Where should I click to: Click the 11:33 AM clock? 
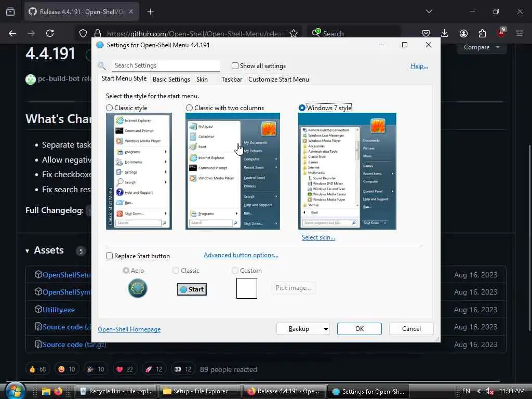(x=512, y=391)
